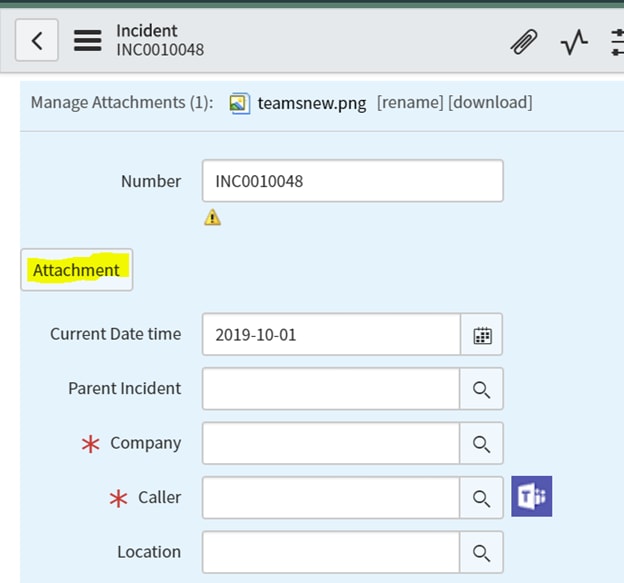
Task: Click the Parent Incident input field
Action: (x=331, y=388)
